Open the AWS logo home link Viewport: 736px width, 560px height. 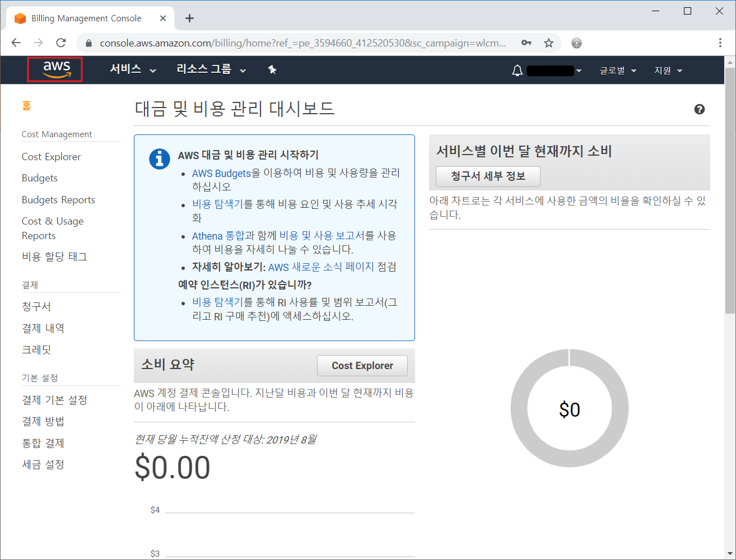click(57, 69)
